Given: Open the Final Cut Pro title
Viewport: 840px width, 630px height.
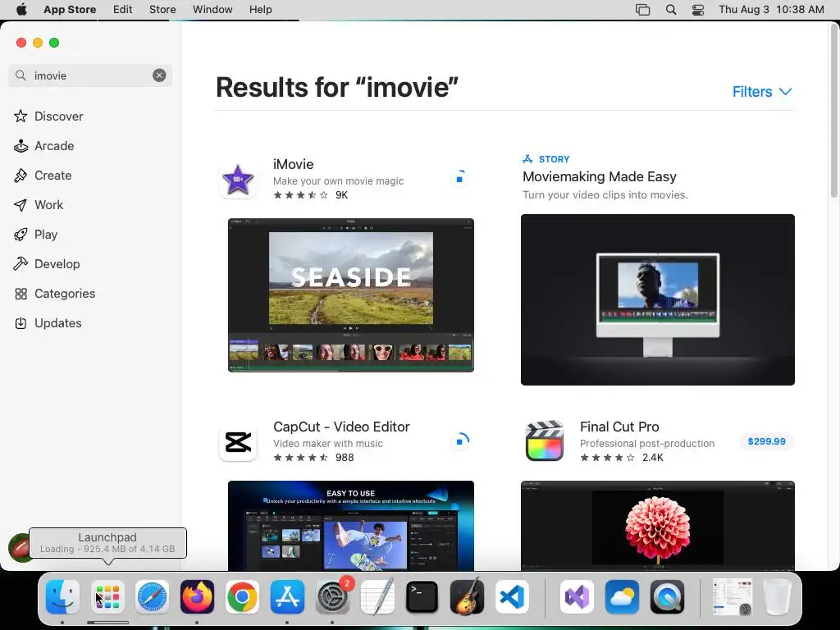Looking at the screenshot, I should 619,427.
